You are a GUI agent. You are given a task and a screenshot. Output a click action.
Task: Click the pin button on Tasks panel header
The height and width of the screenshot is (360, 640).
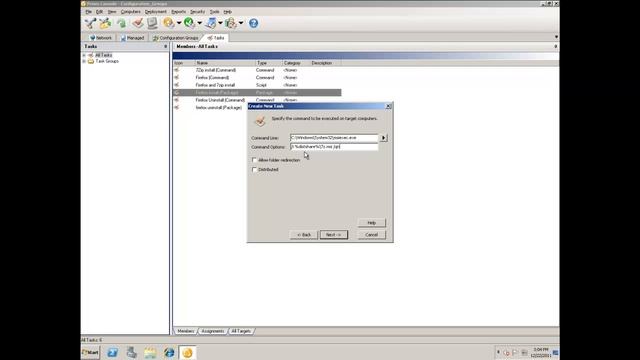pos(165,47)
